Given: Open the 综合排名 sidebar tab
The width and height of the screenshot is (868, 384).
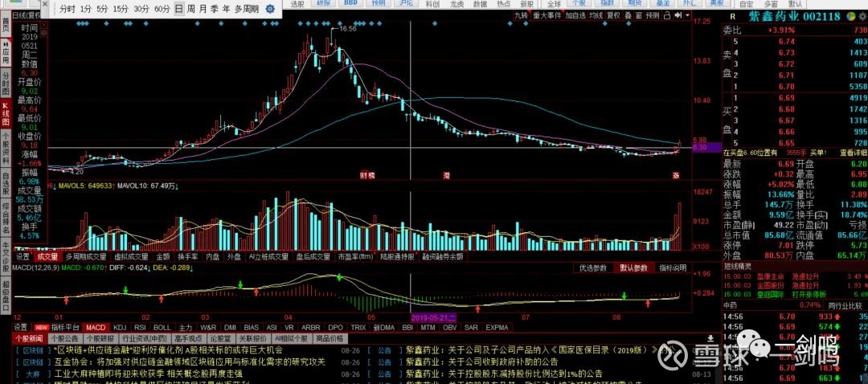Looking at the screenshot, I should click(x=6, y=216).
